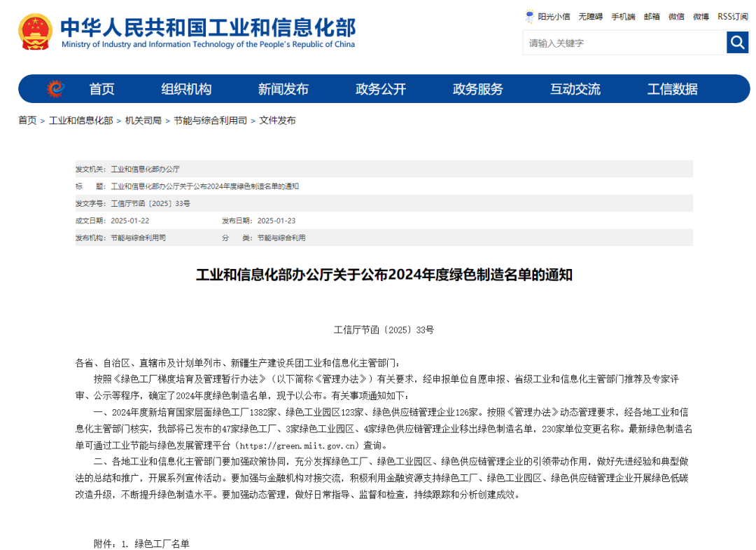Click 首页 in the navigation bar
This screenshot has height=550, width=756.
tap(101, 88)
